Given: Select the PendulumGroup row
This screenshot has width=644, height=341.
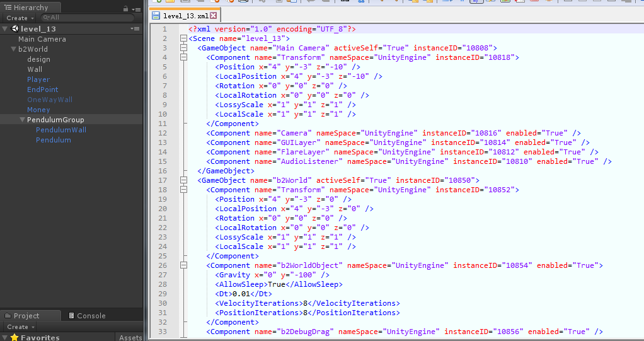Looking at the screenshot, I should tap(71, 120).
